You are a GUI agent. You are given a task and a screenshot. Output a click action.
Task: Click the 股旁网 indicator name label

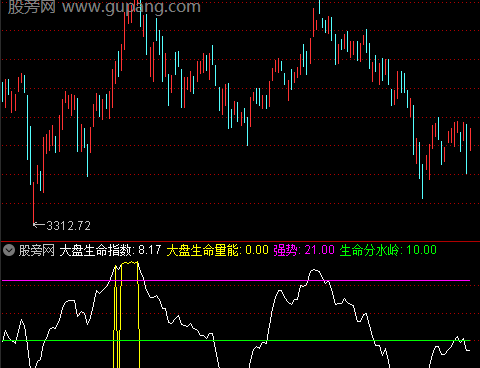36,250
